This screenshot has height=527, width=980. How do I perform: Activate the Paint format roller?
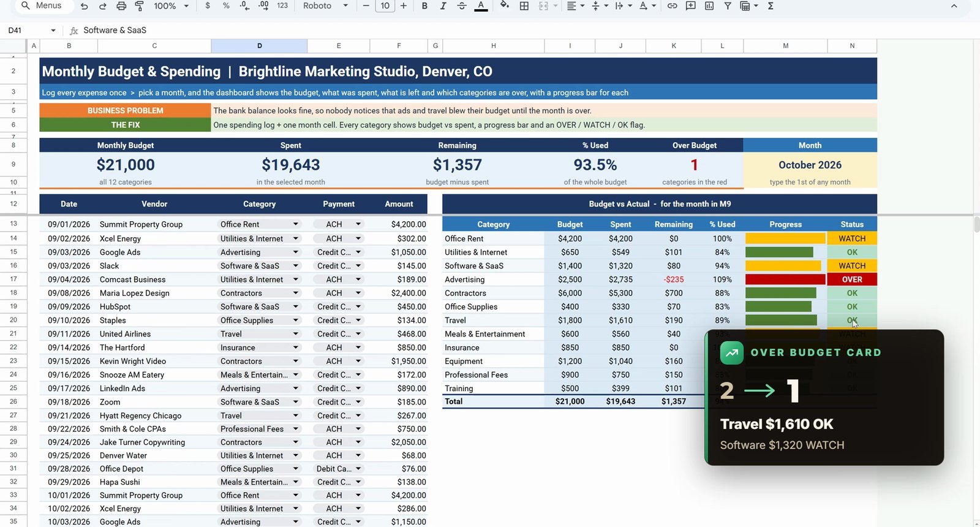[x=139, y=6]
